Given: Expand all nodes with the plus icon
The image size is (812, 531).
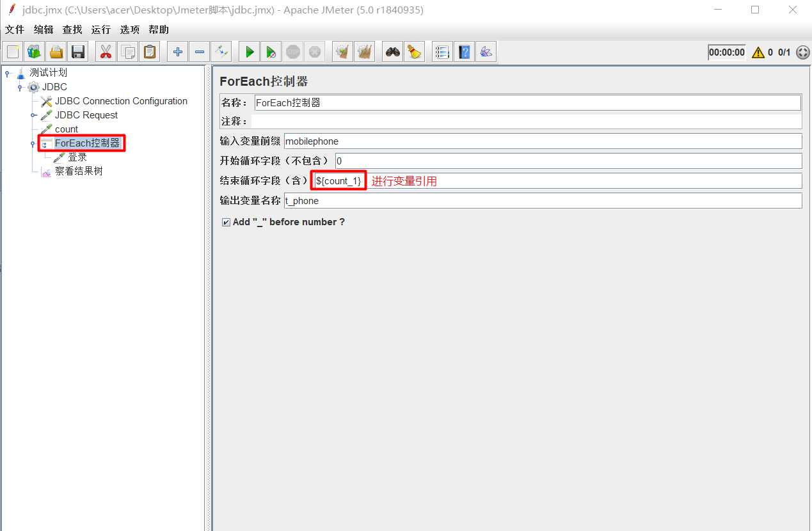Looking at the screenshot, I should click(178, 52).
